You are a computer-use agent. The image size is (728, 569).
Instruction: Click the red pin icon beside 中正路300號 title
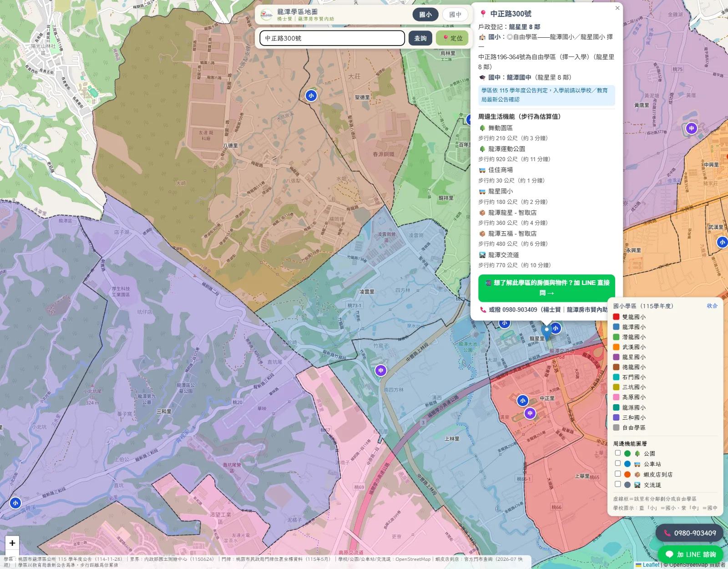[483, 14]
